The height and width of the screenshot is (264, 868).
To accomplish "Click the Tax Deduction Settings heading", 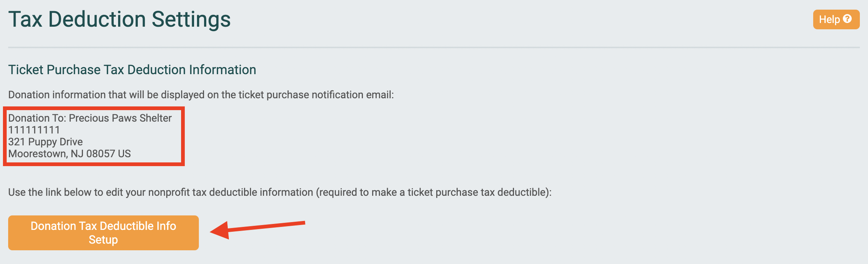I will point(120,20).
